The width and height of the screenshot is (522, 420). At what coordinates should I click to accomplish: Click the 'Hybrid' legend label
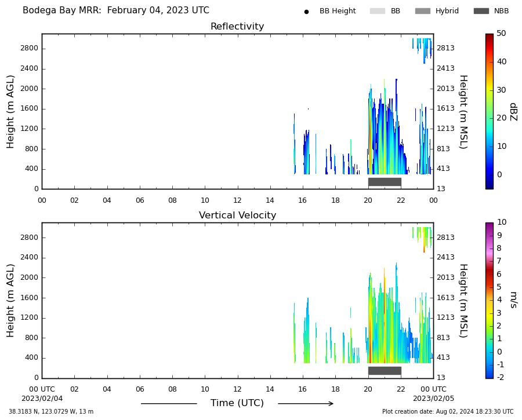pos(447,11)
